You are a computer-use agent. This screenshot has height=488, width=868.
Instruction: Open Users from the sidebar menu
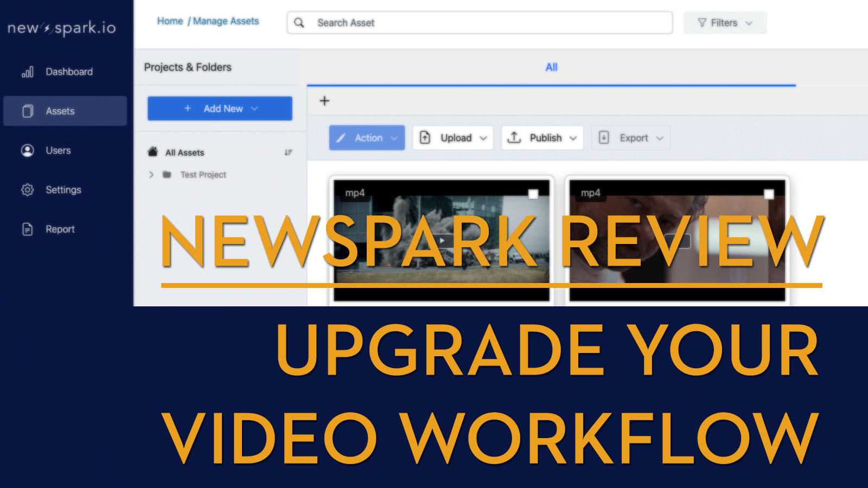click(x=27, y=150)
